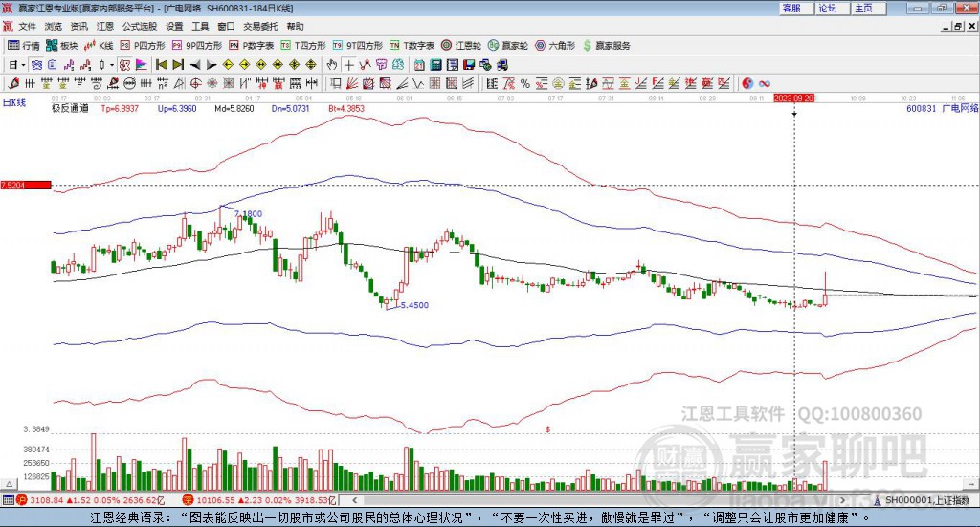Open the 文件 menu
This screenshot has height=527, width=980.
coord(28,26)
